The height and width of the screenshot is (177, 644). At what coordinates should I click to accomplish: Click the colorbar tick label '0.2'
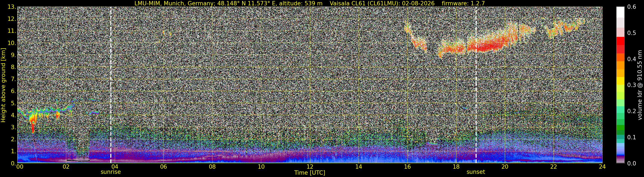coord(632,111)
